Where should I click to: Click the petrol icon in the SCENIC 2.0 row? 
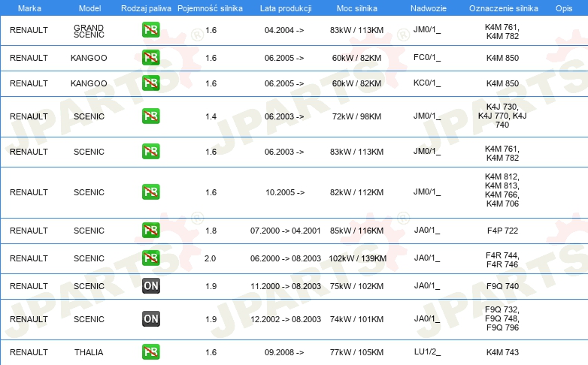(150, 258)
